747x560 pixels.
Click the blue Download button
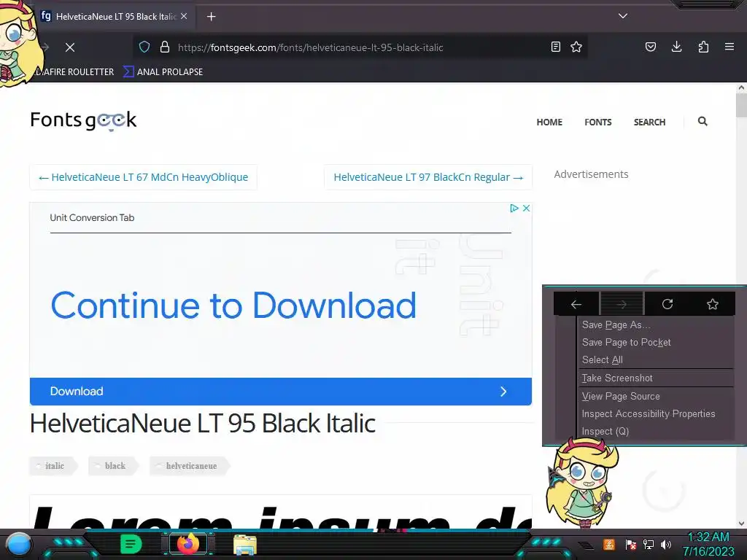pos(281,392)
